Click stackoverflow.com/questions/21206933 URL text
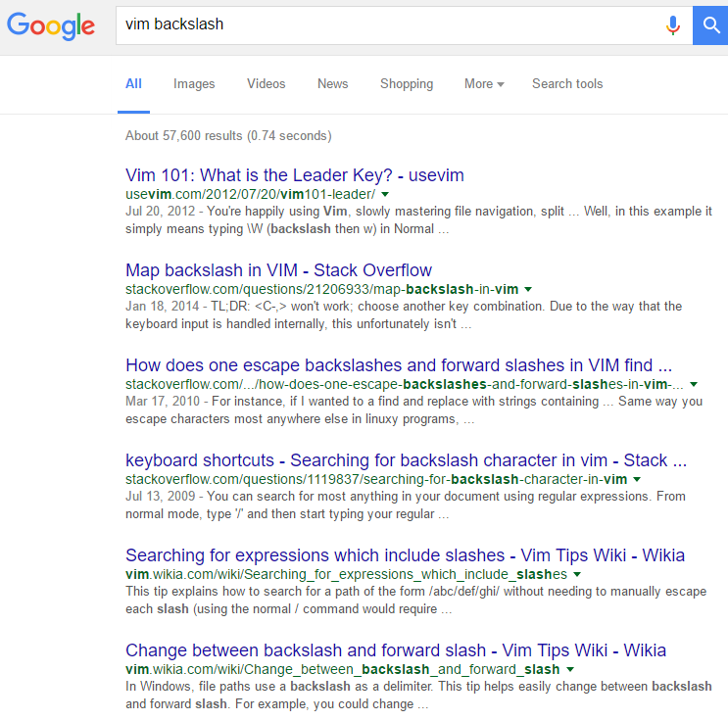The image size is (728, 721). pyautogui.click(x=321, y=289)
